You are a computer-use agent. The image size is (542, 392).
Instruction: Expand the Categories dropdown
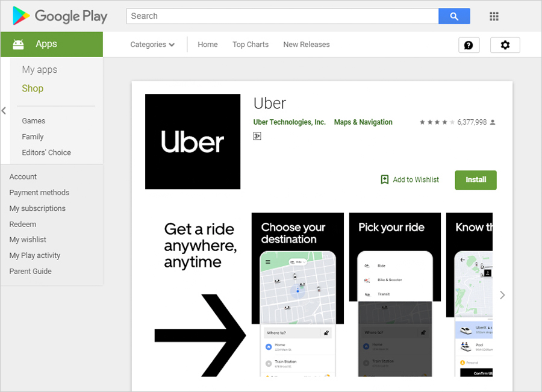click(x=152, y=45)
